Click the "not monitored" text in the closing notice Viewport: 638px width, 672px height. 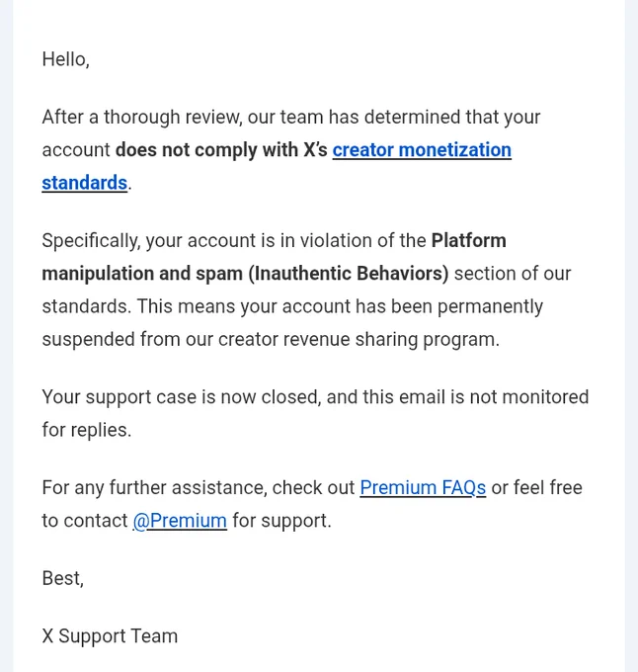click(x=529, y=397)
